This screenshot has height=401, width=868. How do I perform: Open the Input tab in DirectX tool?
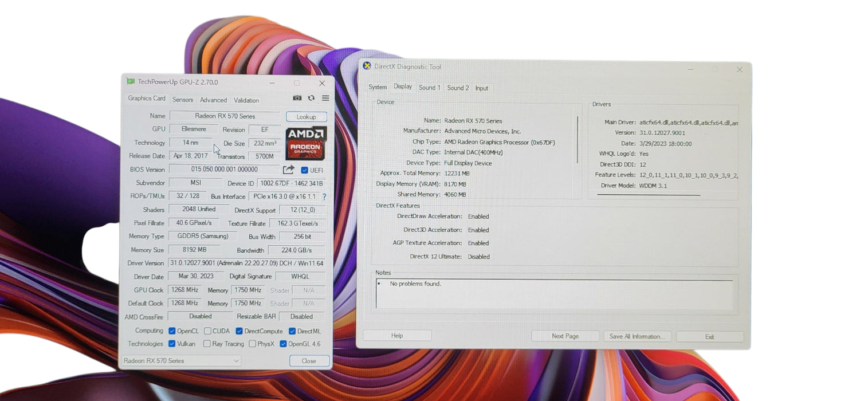pos(482,88)
